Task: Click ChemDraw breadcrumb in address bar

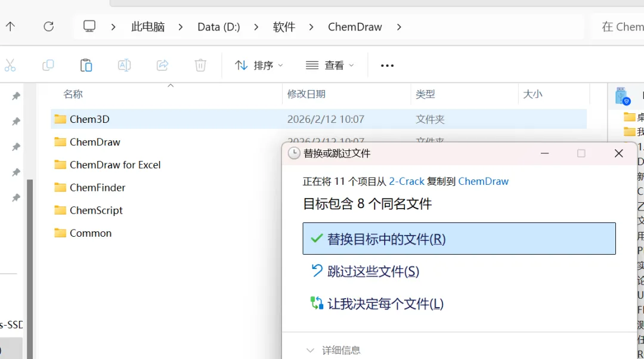Action: [355, 27]
